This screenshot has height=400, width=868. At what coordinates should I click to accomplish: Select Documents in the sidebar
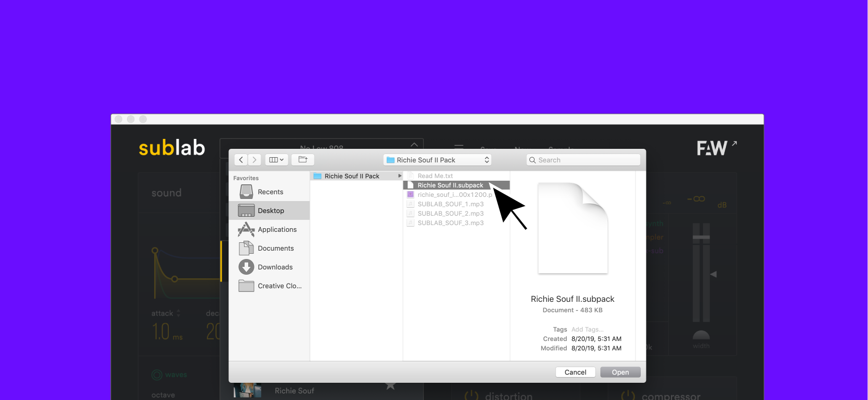[x=270, y=249]
